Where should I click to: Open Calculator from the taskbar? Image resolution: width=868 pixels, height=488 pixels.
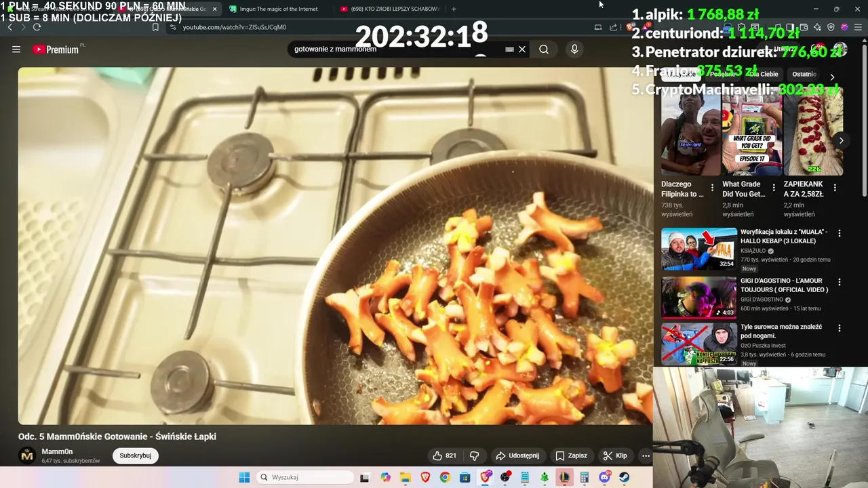click(584, 477)
